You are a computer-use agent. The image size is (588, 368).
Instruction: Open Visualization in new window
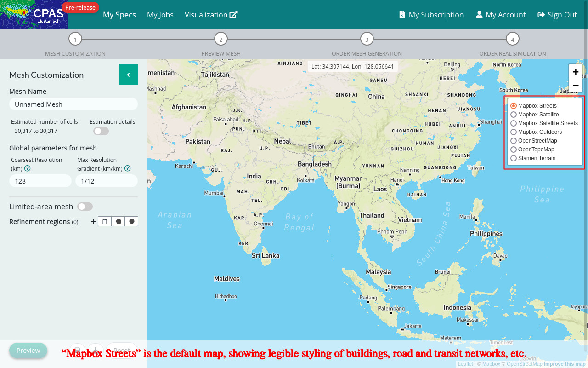(211, 15)
